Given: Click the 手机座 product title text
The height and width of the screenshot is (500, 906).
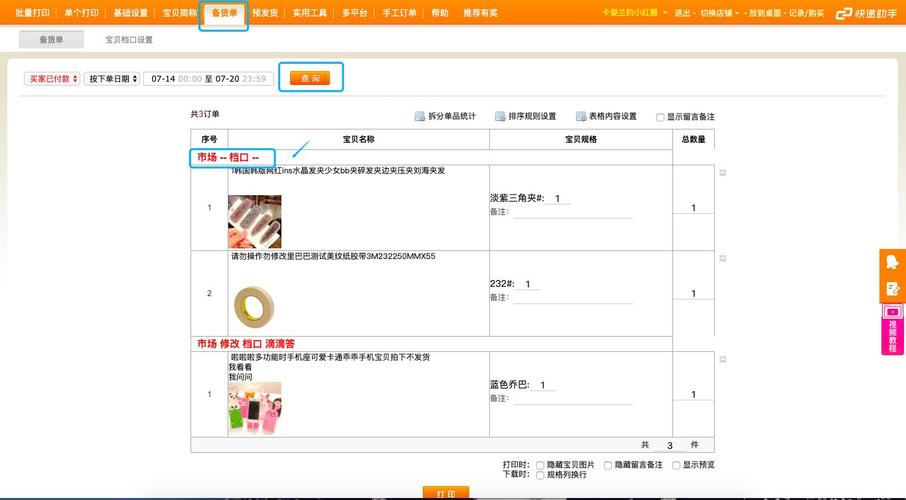Looking at the screenshot, I should [331, 357].
